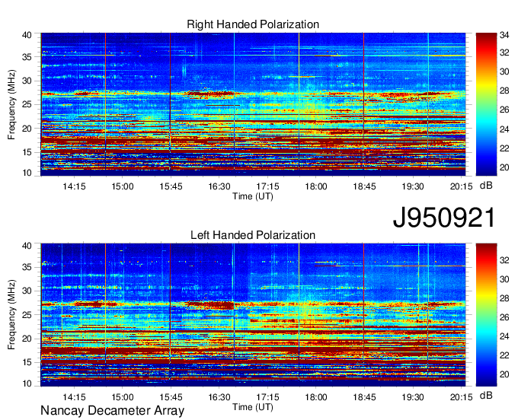Click the 34 value on Right Handed color scale

504,35
